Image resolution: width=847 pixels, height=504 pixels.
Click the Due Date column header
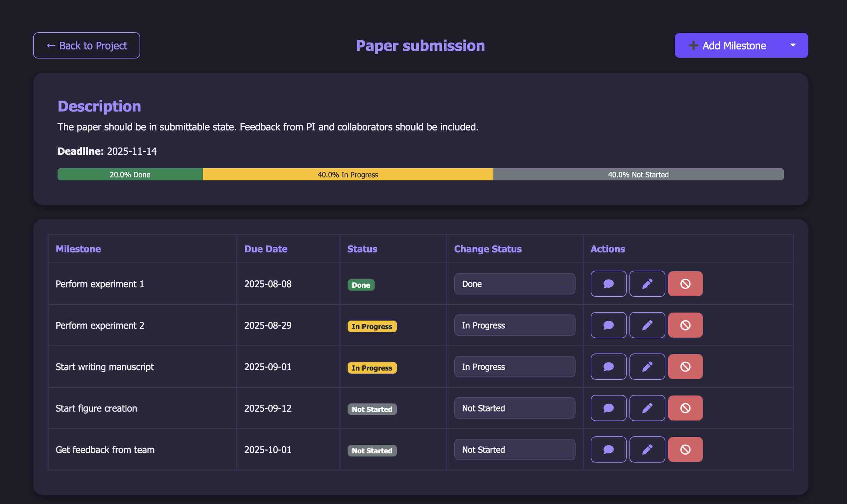point(266,249)
